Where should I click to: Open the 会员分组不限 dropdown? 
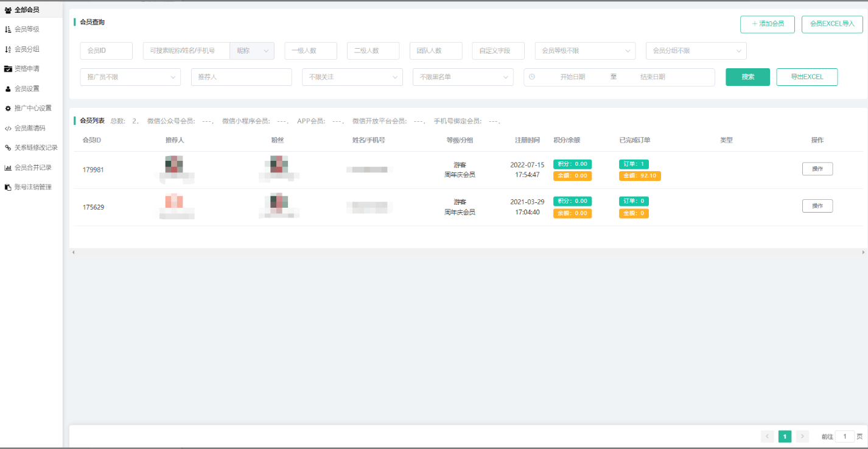click(x=696, y=51)
